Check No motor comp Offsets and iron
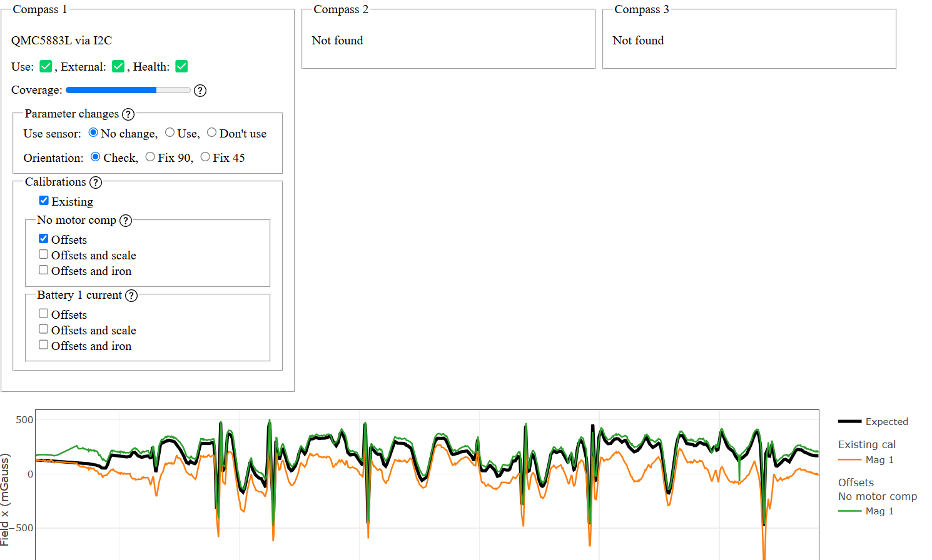932x560 pixels. [x=44, y=270]
